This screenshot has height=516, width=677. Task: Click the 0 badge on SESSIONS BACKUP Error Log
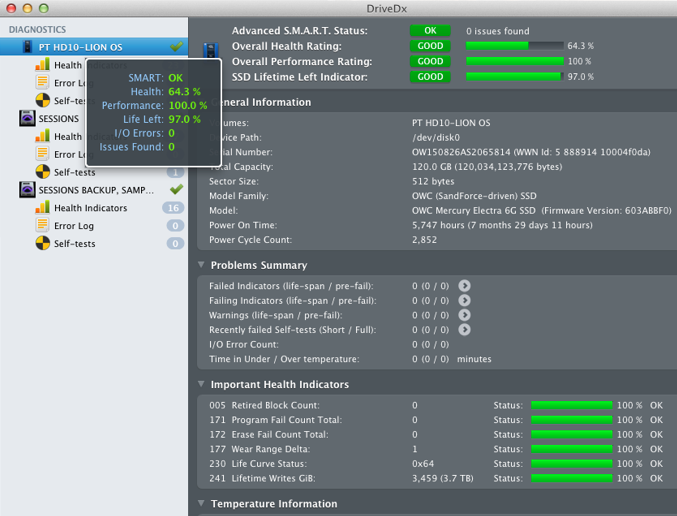[175, 226]
